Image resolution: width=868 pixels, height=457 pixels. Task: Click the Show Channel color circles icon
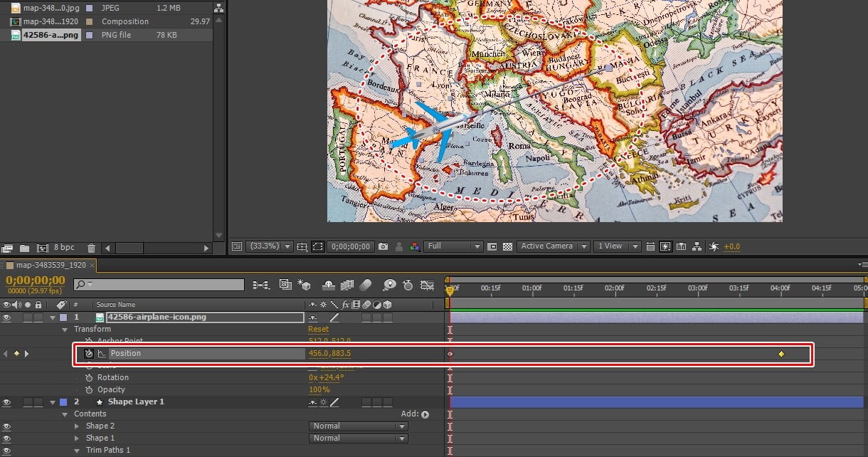415,246
